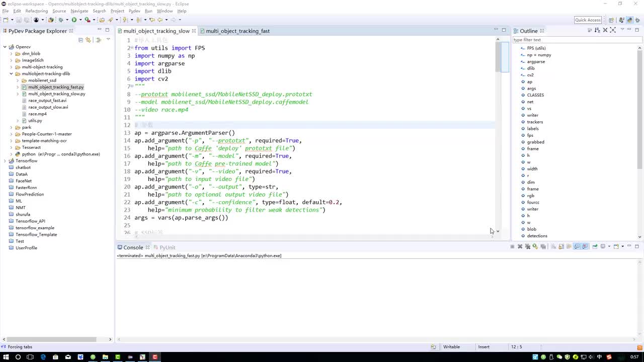Viewport: 644px width, 362px height.
Task: Open dropdown arrow next to Run button
Action: [x=80, y=20]
